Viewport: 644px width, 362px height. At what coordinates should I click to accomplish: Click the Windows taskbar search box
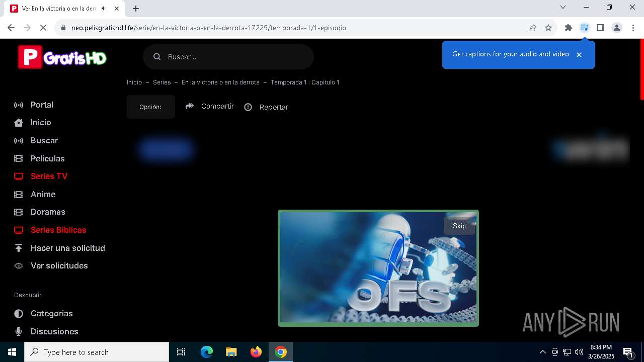point(97,352)
